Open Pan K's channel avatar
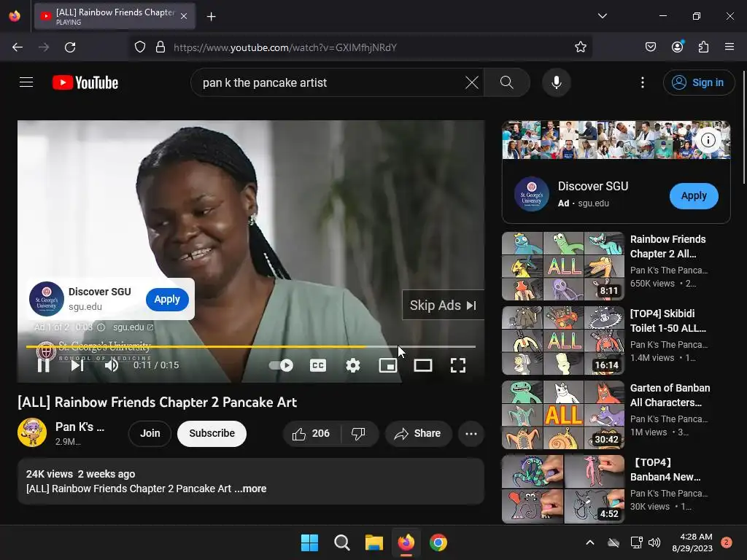 (32, 432)
